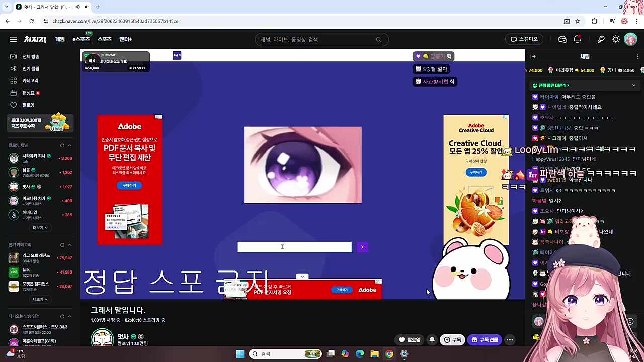Click the 구독 선물 gift button
The width and height of the screenshot is (644, 362).
coord(485,340)
